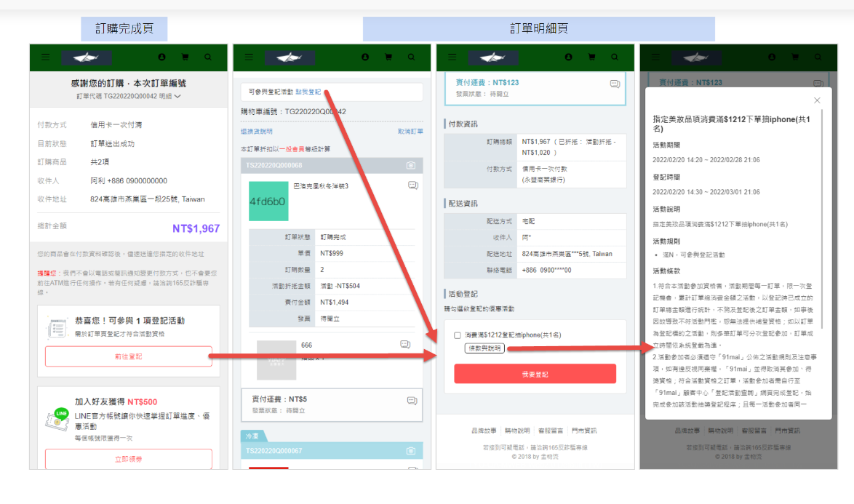Open the 條款與說明 button
The height and width of the screenshot is (504, 854).
pyautogui.click(x=484, y=348)
